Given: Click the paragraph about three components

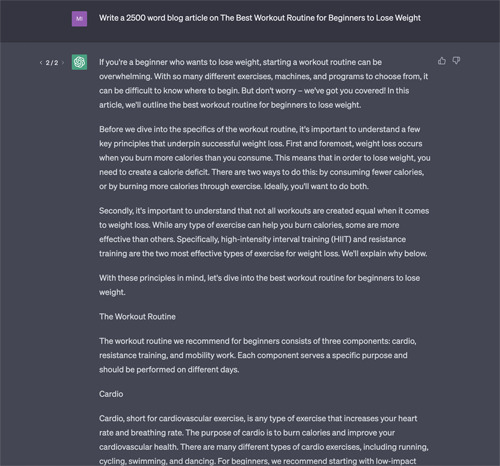Looking at the screenshot, I should point(258,355).
